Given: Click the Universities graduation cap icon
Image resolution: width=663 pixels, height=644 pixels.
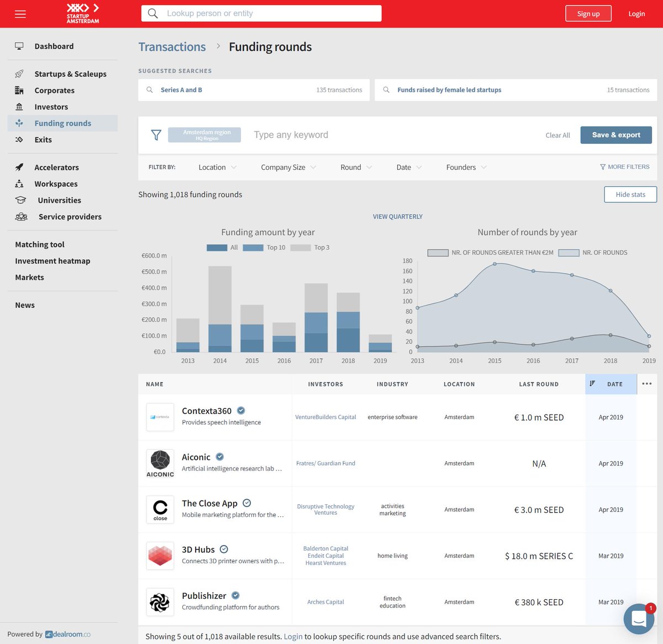Looking at the screenshot, I should [x=21, y=200].
